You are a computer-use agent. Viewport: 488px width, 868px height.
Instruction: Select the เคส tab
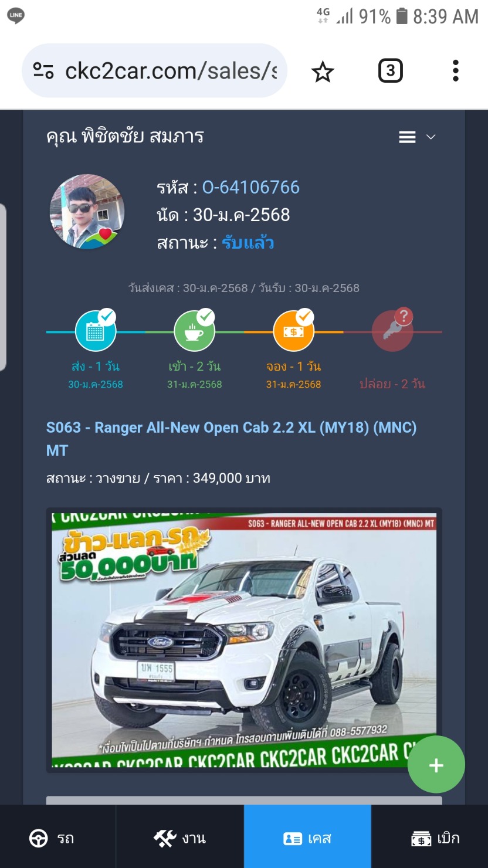click(x=307, y=837)
